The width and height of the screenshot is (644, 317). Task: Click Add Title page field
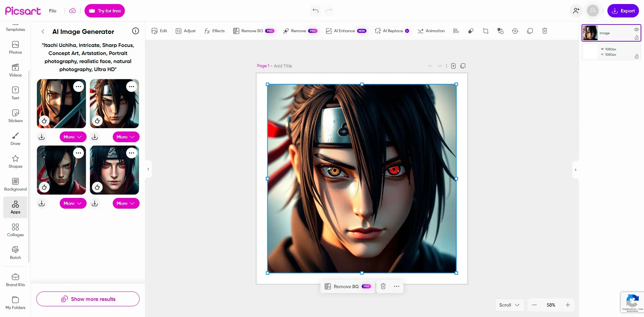(283, 66)
